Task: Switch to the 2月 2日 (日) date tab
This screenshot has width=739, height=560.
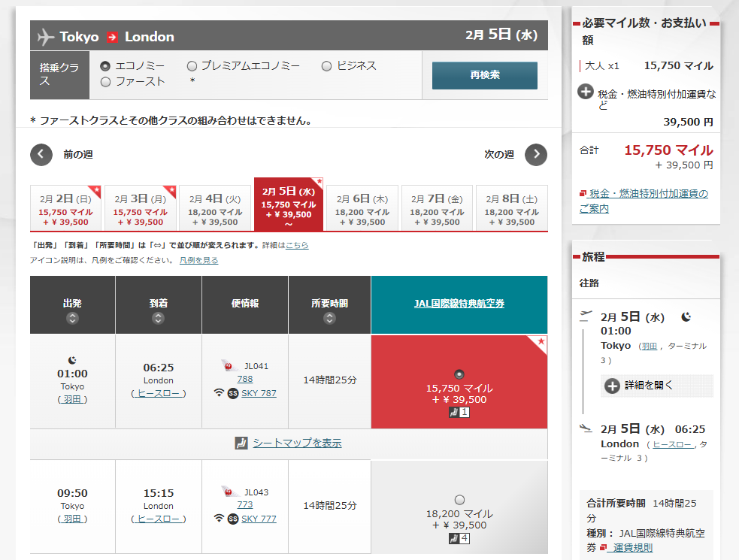Action: (65, 208)
